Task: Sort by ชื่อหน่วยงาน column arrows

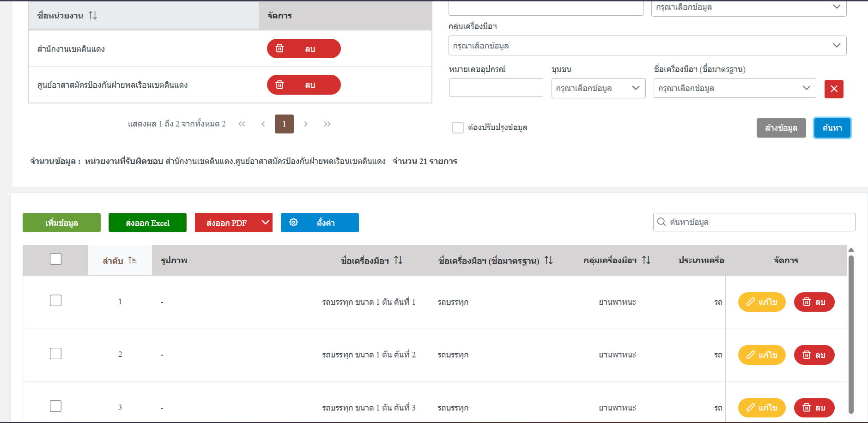Action: (93, 15)
